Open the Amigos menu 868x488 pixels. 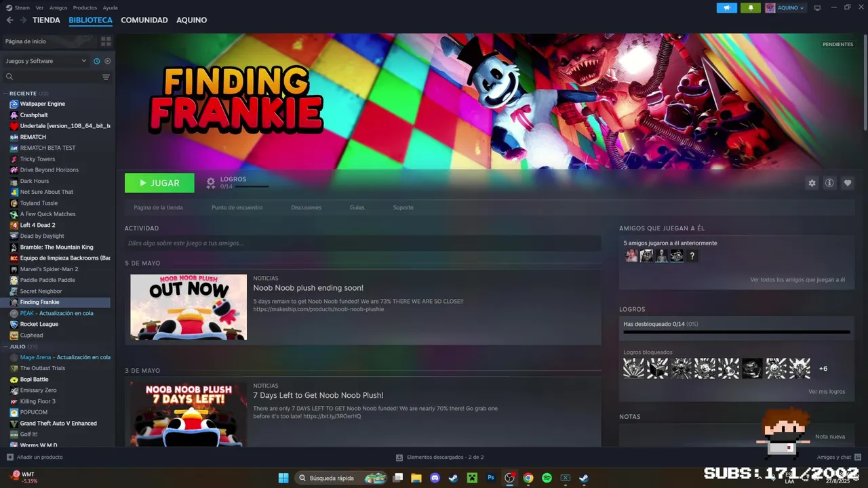[x=58, y=7]
